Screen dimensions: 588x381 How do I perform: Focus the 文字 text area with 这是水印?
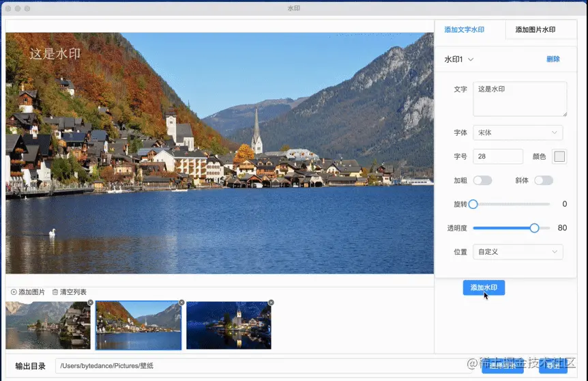coord(520,99)
